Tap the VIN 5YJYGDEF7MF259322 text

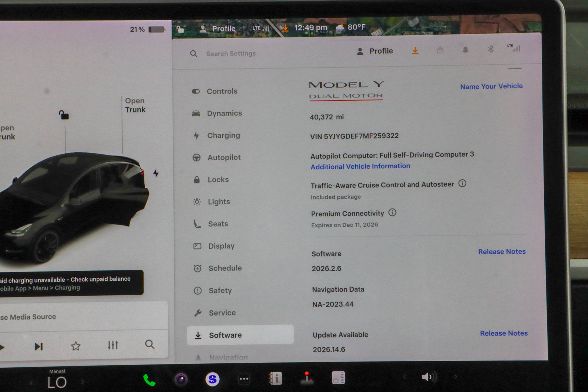[x=354, y=136]
